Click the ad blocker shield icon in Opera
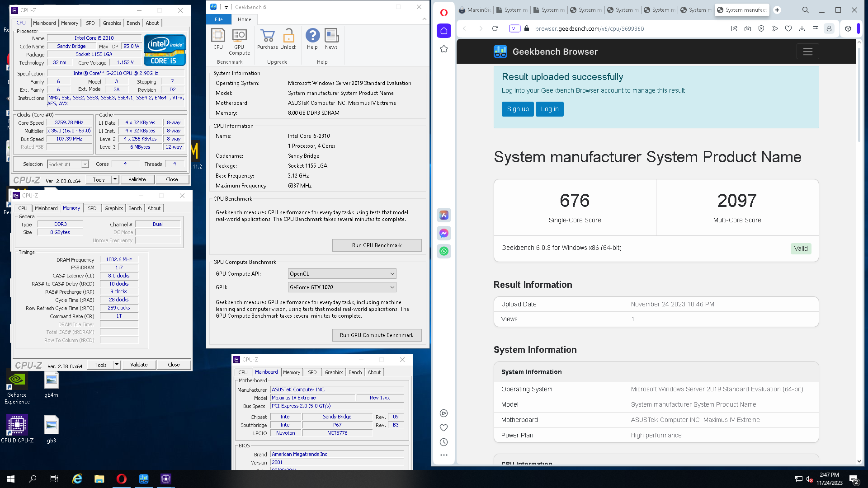The image size is (868, 488). [x=761, y=28]
